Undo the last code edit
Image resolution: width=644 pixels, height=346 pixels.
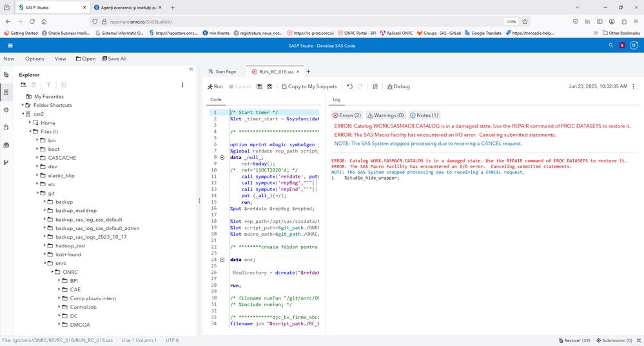click(x=349, y=86)
